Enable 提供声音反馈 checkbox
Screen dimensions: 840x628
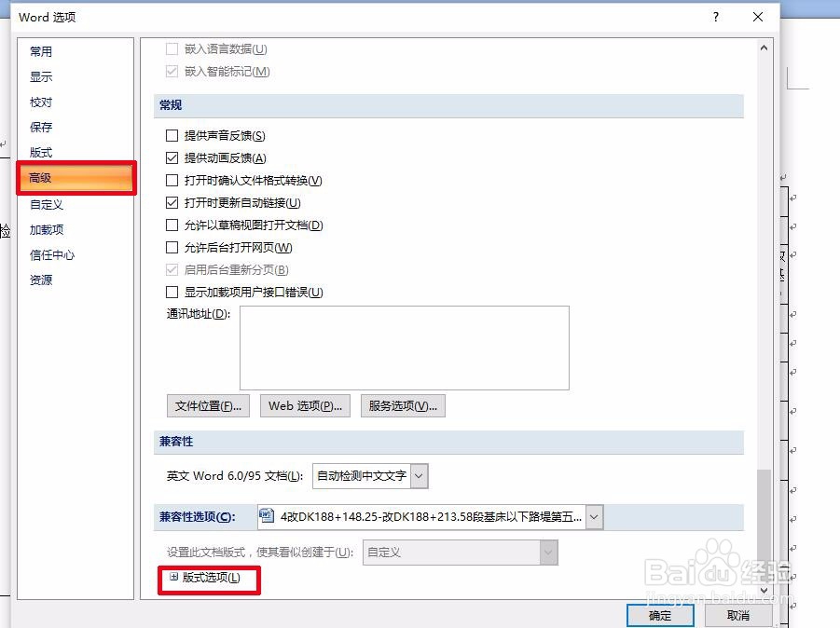pos(172,135)
